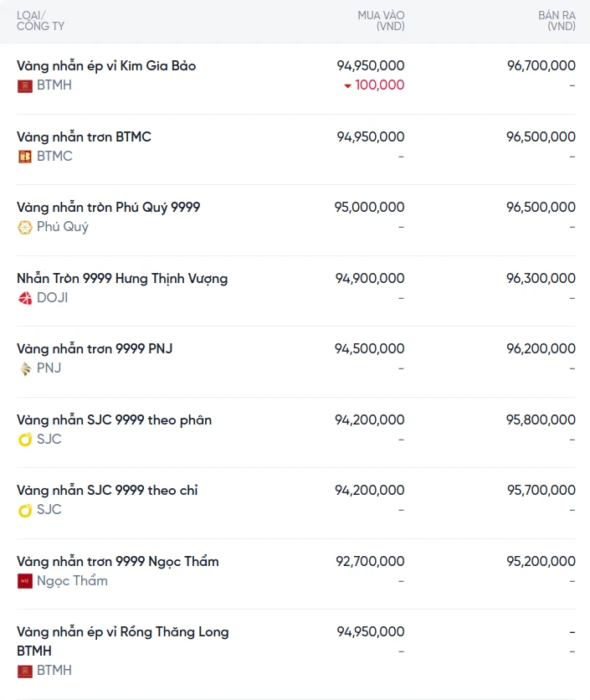590x700 pixels.
Task: Click the PNJ logo icon
Action: point(25,368)
